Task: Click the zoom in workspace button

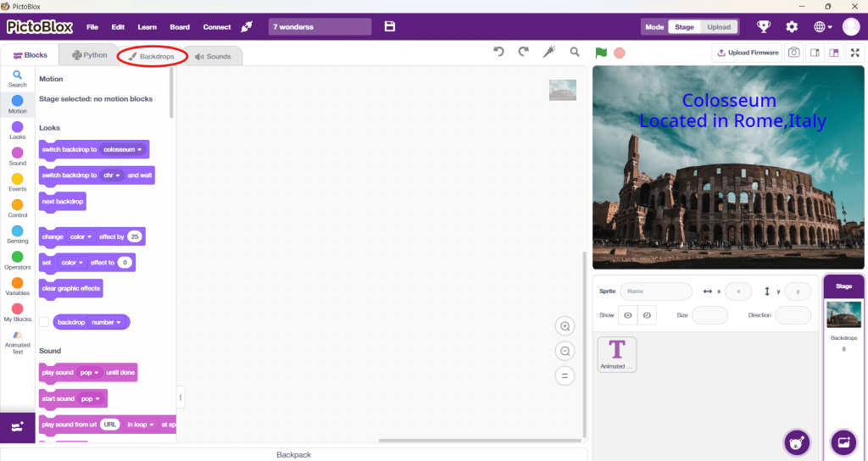Action: click(565, 326)
